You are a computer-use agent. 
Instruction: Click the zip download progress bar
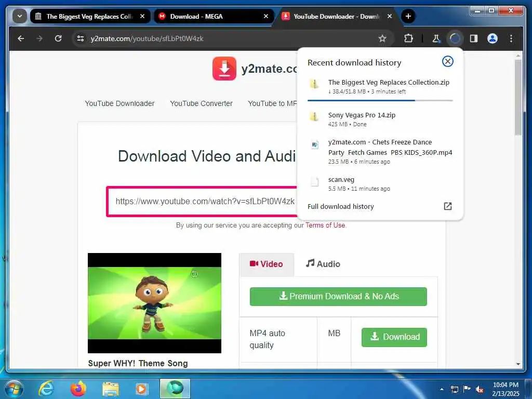click(380, 100)
